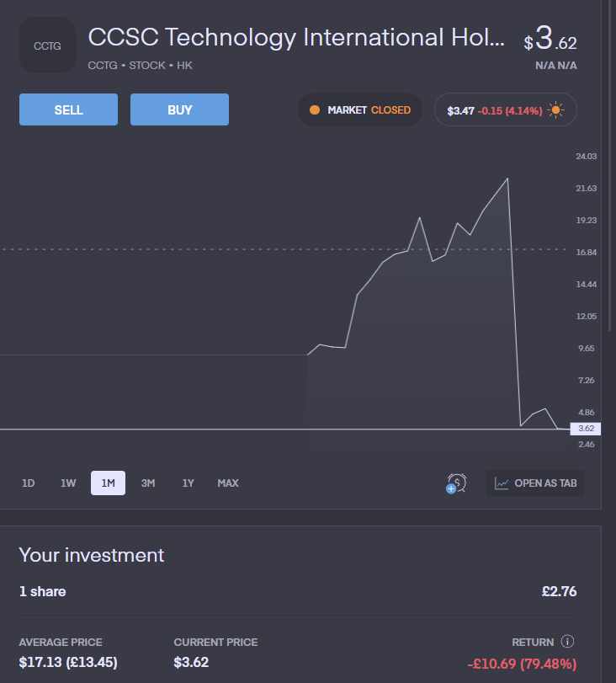Add a price alert using the alarm icon

pos(456,483)
